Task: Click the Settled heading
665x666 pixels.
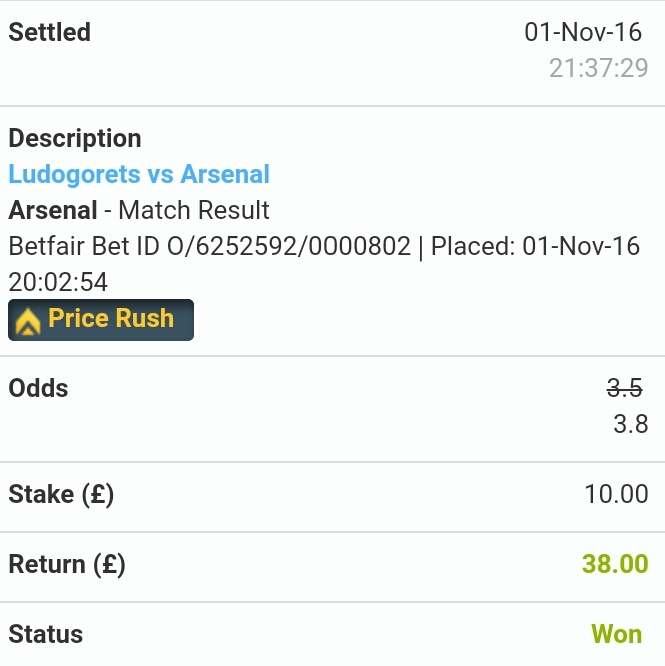Action: (x=50, y=33)
